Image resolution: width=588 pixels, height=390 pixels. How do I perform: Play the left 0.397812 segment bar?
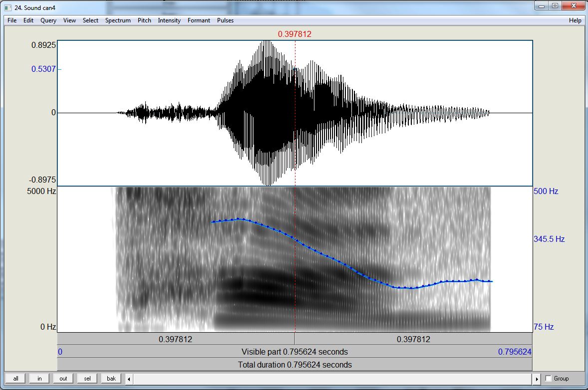(176, 339)
